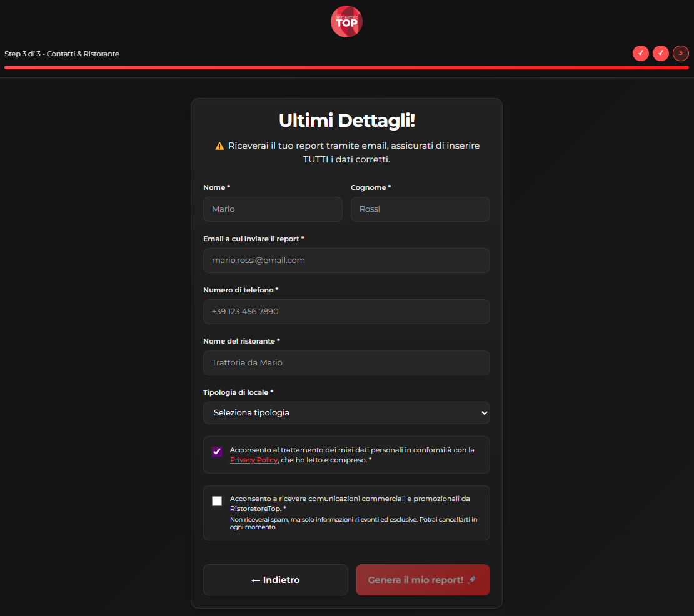The image size is (694, 616).
Task: Click the RistoratoreTop logo
Action: pyautogui.click(x=346, y=21)
